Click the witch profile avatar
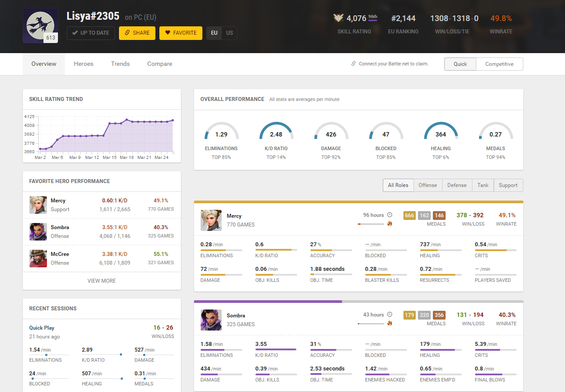Screen dimensions: 565x392 pyautogui.click(x=40, y=25)
